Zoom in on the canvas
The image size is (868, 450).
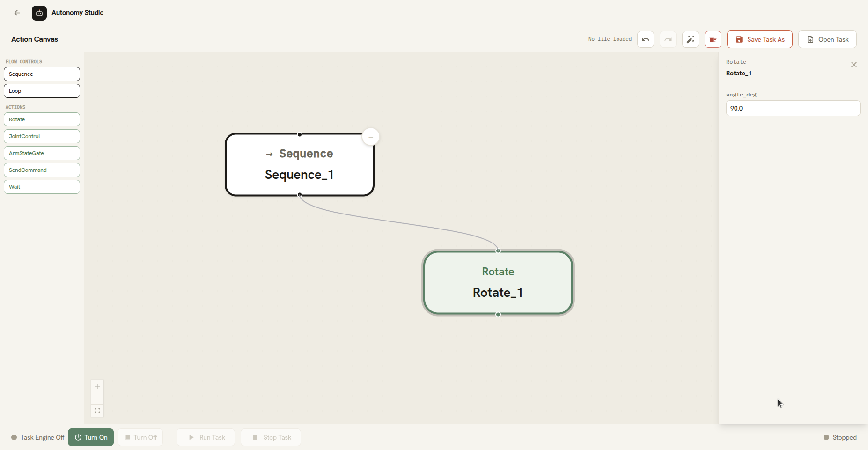tap(97, 386)
